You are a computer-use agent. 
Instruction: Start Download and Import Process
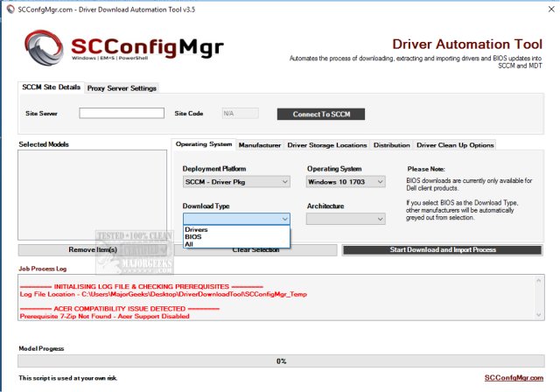click(x=443, y=250)
